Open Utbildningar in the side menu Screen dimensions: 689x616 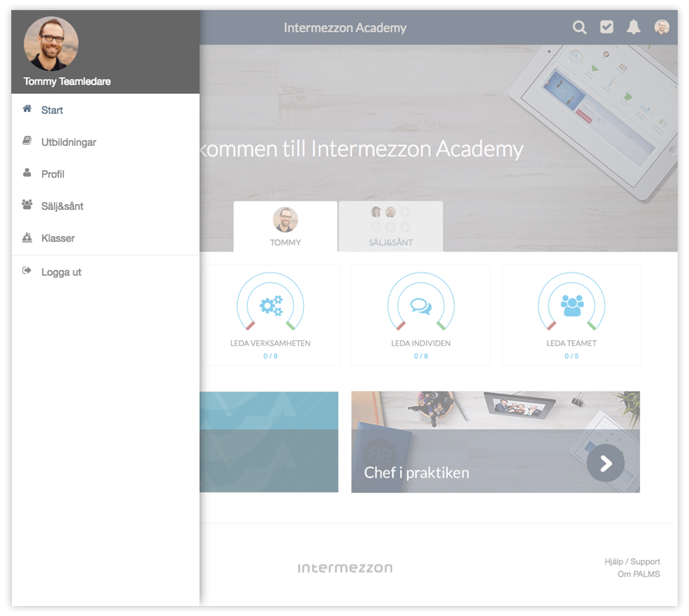pos(105,142)
